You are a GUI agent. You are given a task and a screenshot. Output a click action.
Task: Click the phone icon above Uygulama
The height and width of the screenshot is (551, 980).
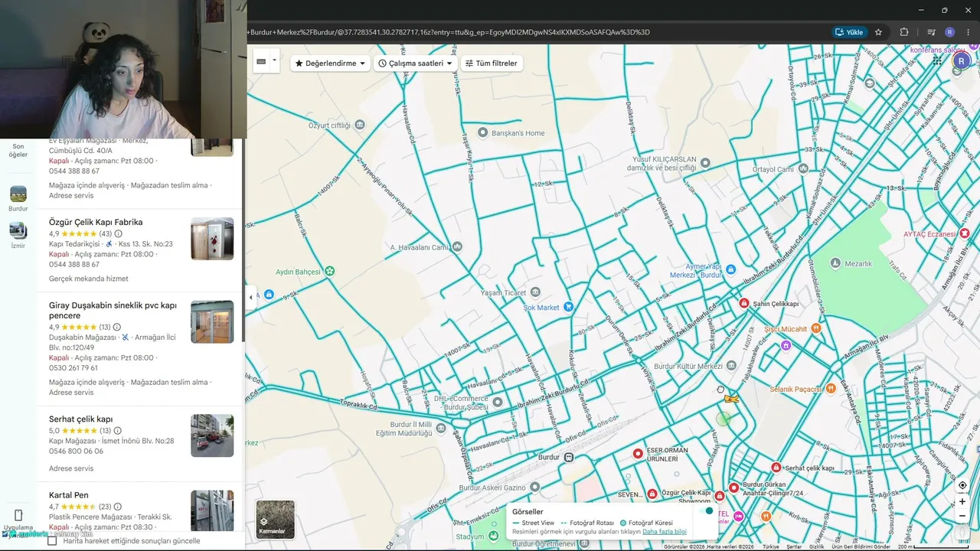point(18,515)
